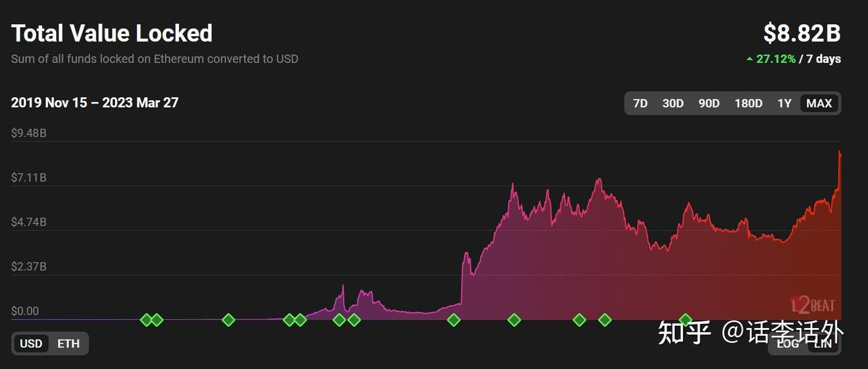Select the MAX range option

[819, 103]
